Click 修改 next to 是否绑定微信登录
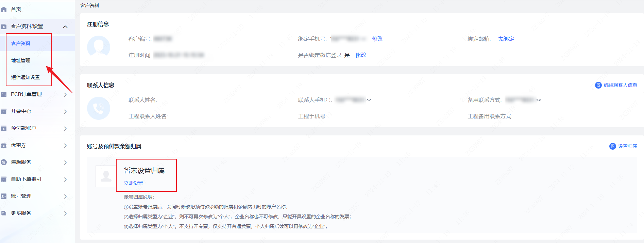Viewport: 644px width, 243px height. tap(361, 55)
